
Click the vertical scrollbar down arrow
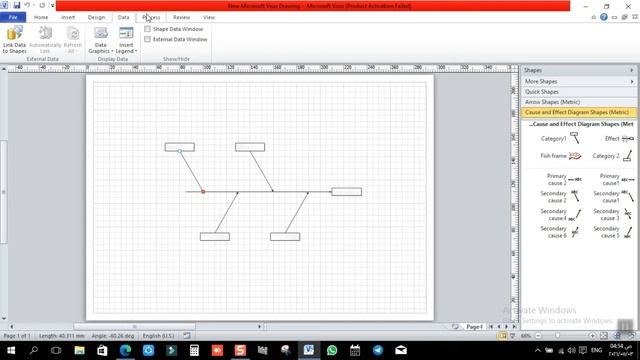(4, 318)
